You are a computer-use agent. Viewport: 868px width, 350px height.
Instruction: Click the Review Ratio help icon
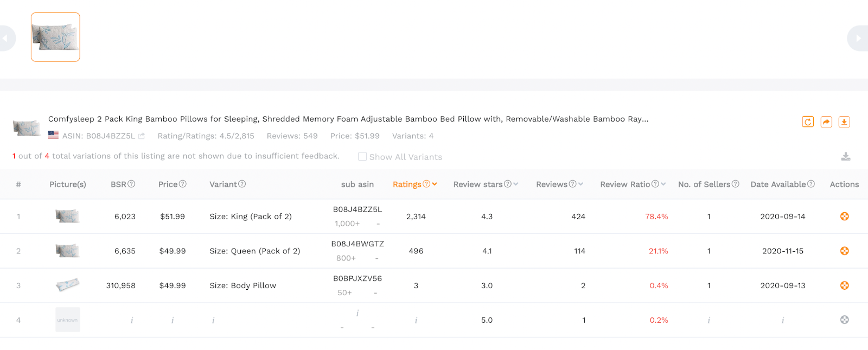pyautogui.click(x=655, y=184)
